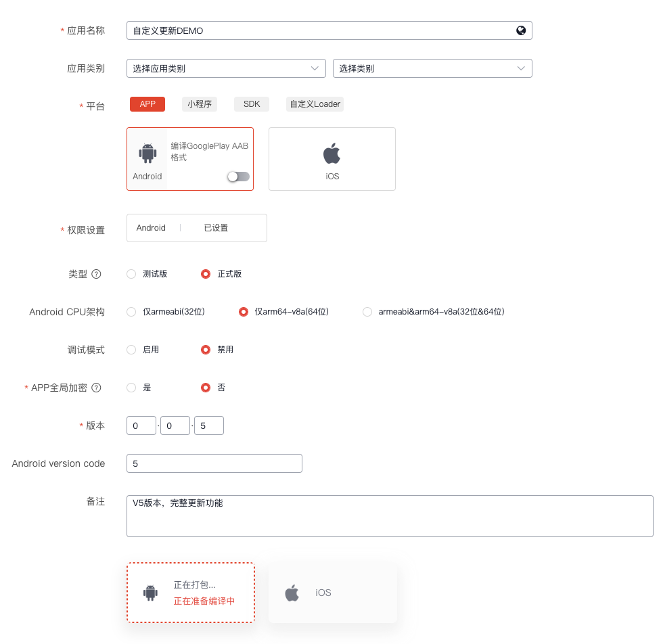
Task: Expand the 选择类别 dropdown
Action: (432, 68)
